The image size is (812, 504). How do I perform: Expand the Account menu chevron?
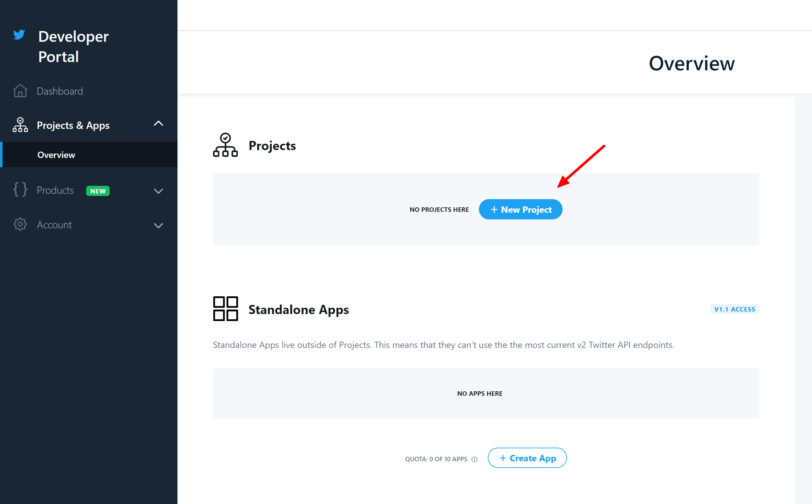[x=158, y=226]
